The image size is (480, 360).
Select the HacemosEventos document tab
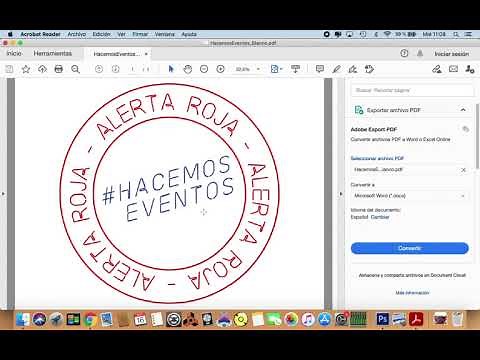pos(116,54)
